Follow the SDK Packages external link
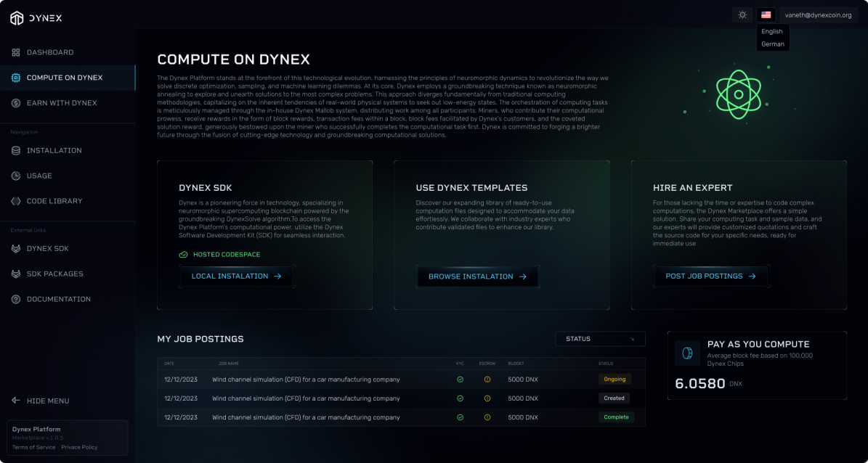868x463 pixels. pyautogui.click(x=68, y=274)
